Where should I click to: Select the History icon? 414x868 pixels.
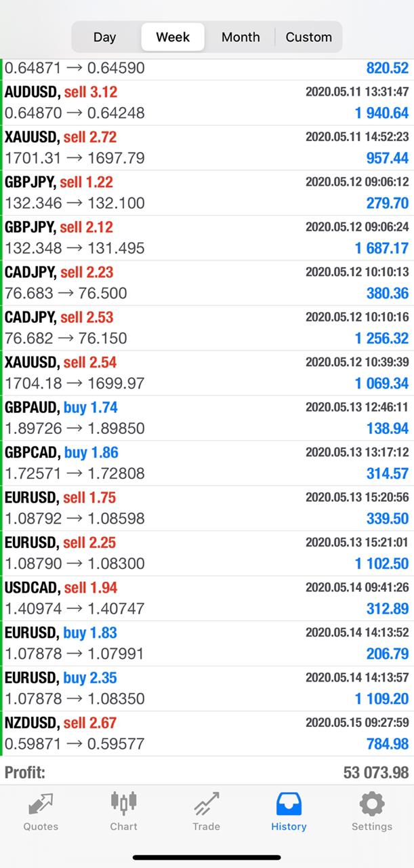pos(289,811)
